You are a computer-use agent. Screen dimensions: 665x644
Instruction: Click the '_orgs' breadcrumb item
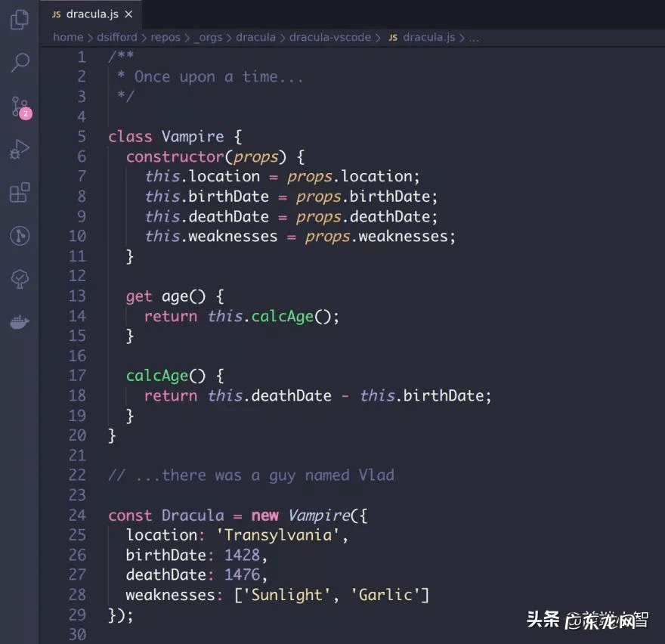point(208,37)
